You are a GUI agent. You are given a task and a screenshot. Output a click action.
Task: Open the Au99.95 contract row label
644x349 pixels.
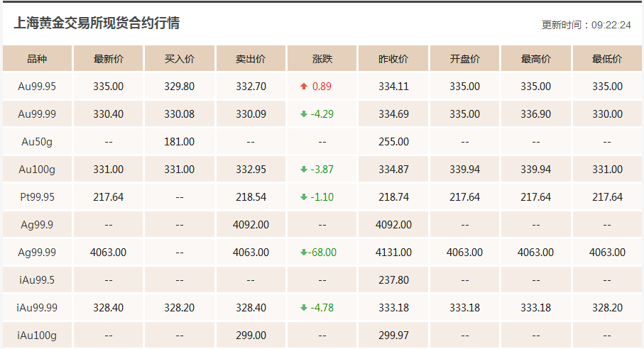pyautogui.click(x=37, y=87)
